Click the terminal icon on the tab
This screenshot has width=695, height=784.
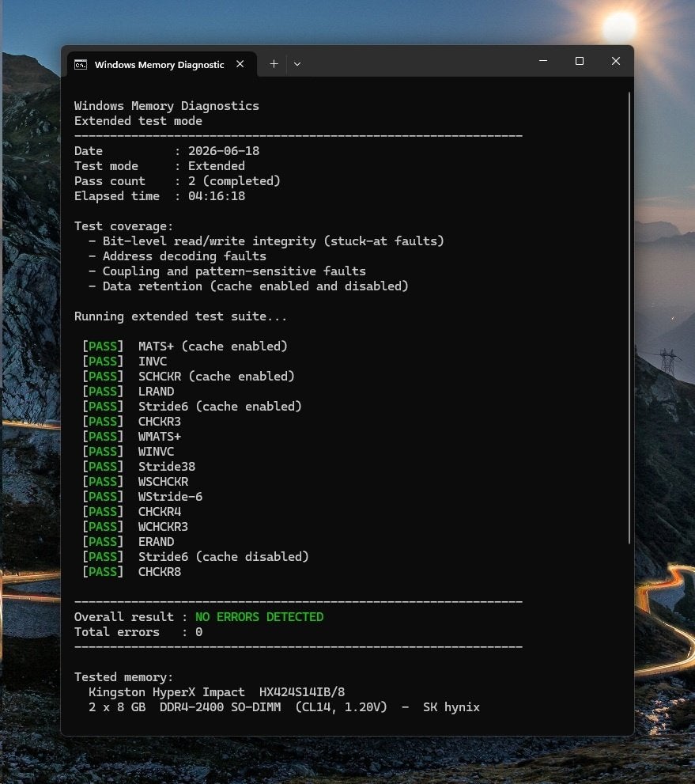pyautogui.click(x=81, y=65)
